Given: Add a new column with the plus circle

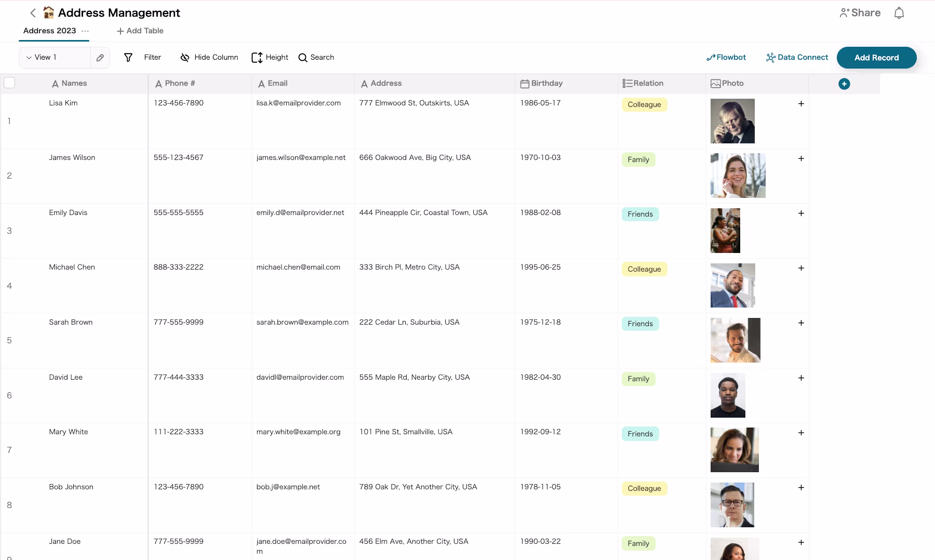Looking at the screenshot, I should tap(844, 84).
